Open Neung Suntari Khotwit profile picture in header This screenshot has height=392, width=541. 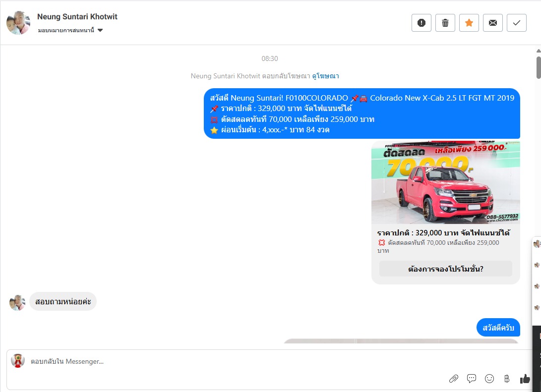point(18,23)
